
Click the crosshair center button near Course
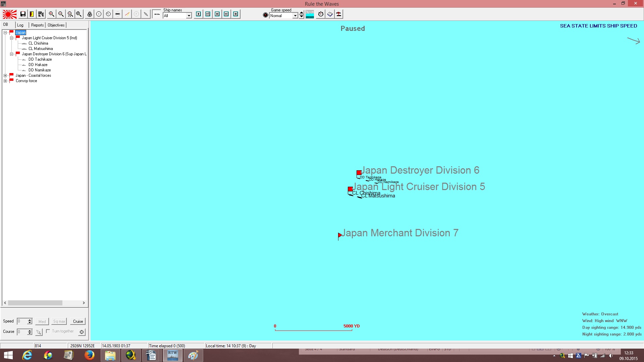[x=82, y=332]
